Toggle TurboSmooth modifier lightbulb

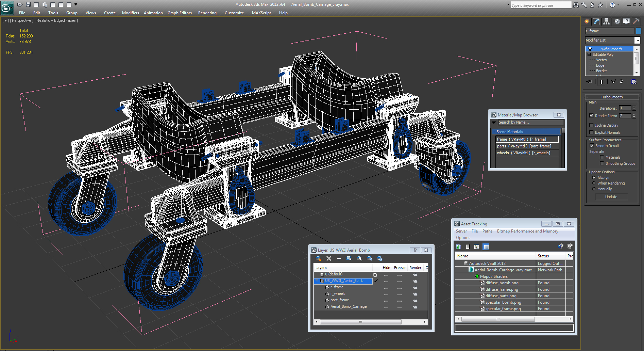590,49
